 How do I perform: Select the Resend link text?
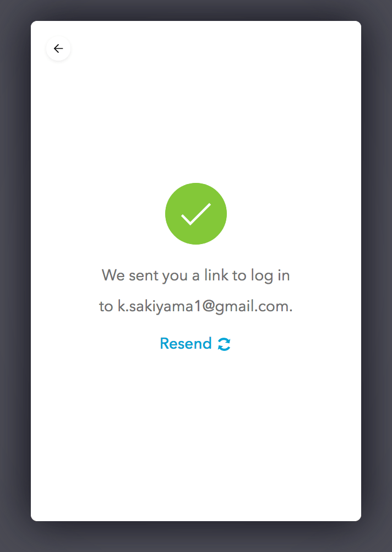(x=186, y=343)
